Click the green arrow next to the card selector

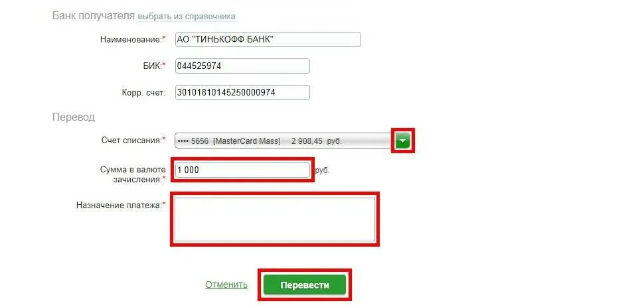[402, 141]
